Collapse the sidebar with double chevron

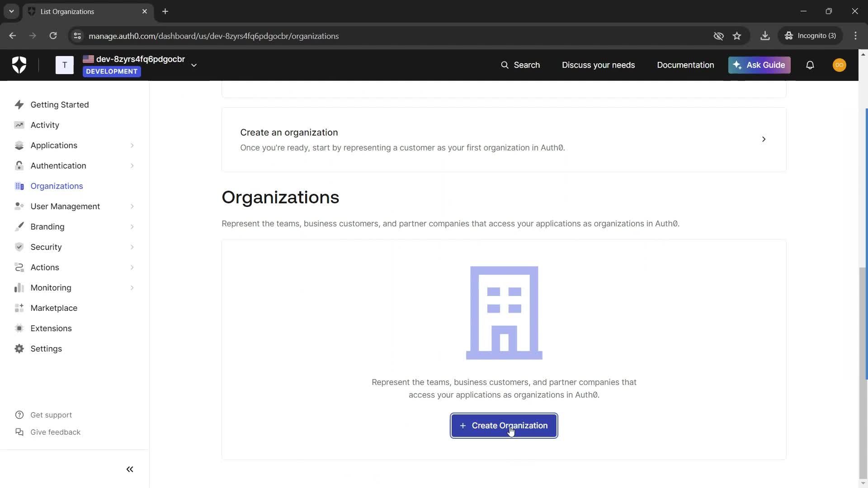tap(130, 469)
